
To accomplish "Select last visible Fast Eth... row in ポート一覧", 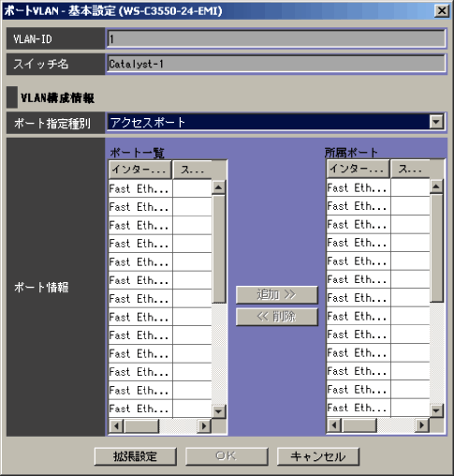I will (160, 409).
